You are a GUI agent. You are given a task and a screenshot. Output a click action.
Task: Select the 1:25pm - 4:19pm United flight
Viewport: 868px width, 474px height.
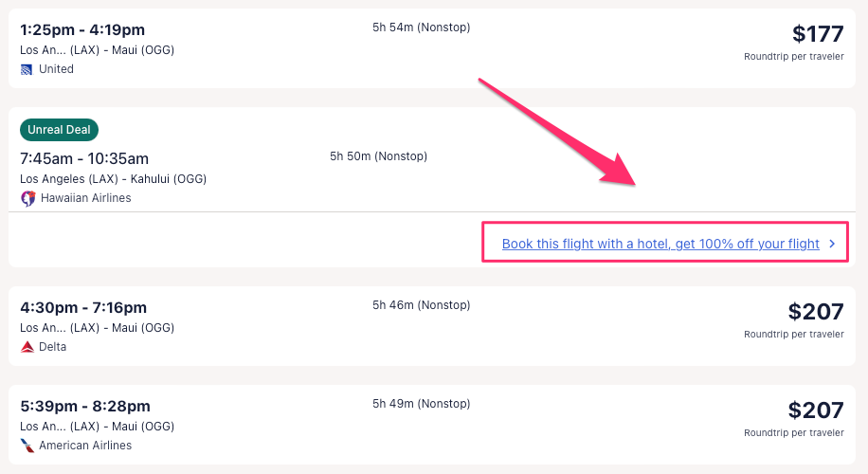[x=82, y=30]
